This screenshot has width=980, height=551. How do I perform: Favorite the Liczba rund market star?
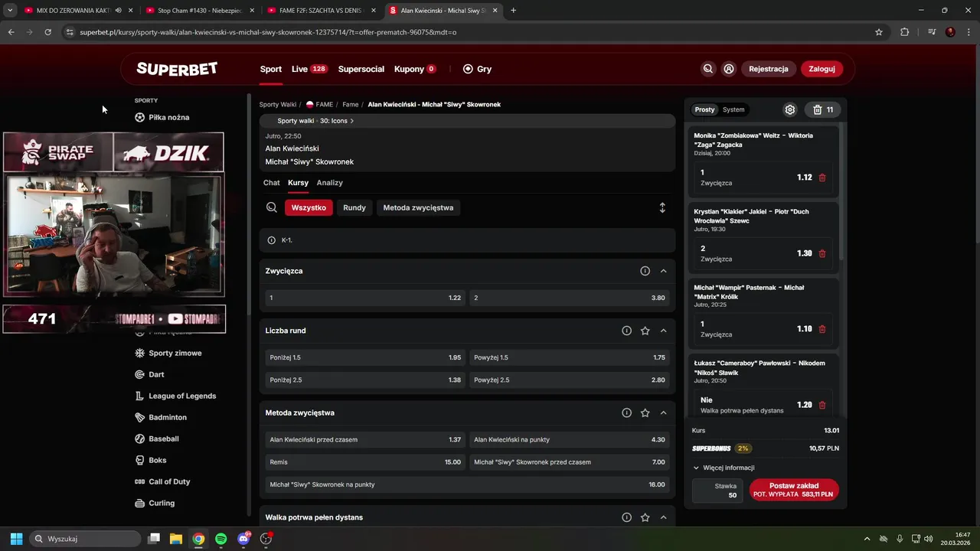click(645, 331)
